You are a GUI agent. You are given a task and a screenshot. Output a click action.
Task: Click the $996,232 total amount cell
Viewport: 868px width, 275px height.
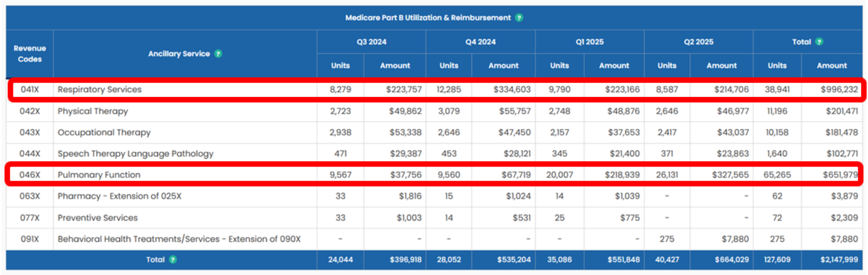tap(839, 89)
